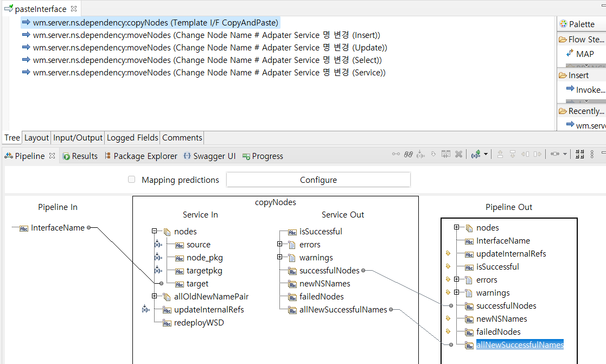The height and width of the screenshot is (364, 606).
Task: Enable the Mapping predictions checkbox
Action: (x=131, y=180)
